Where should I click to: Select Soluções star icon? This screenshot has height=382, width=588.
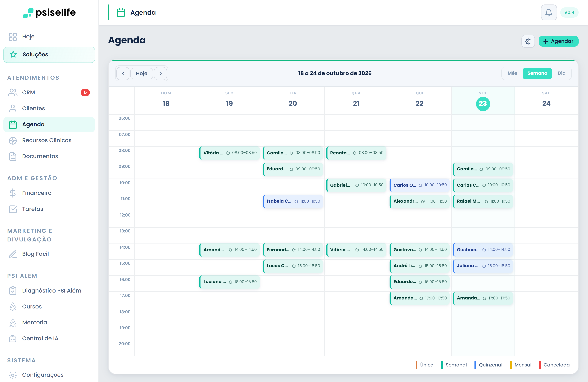coord(13,54)
